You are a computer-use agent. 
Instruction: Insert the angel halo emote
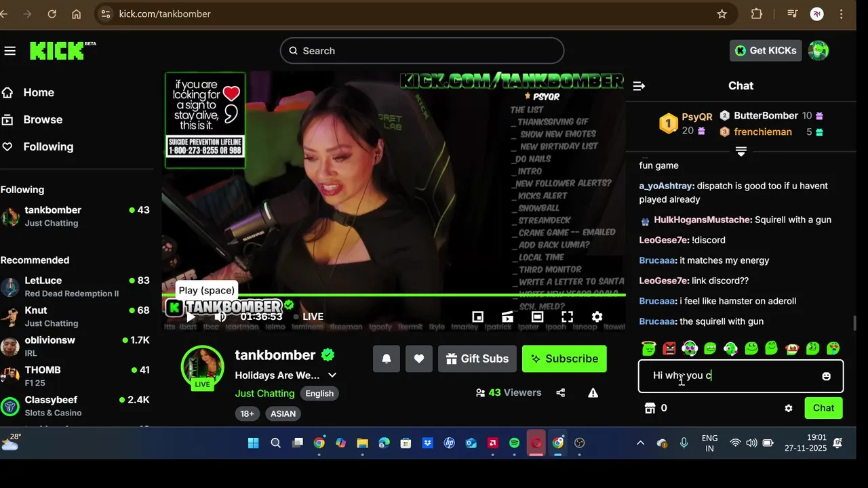click(649, 348)
